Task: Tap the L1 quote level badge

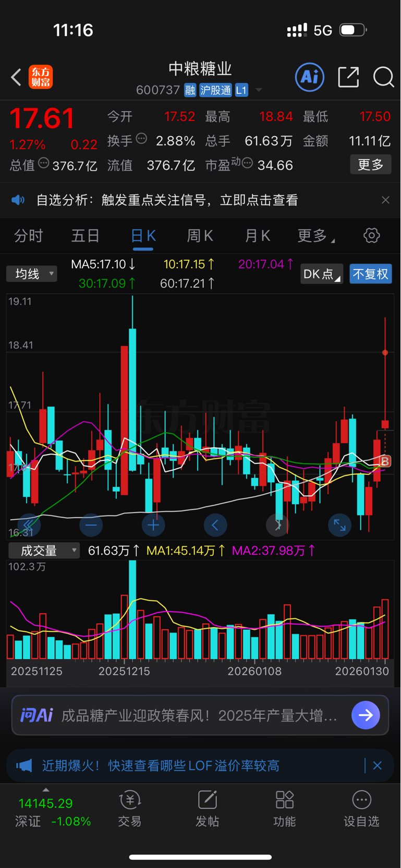Action: pyautogui.click(x=241, y=90)
